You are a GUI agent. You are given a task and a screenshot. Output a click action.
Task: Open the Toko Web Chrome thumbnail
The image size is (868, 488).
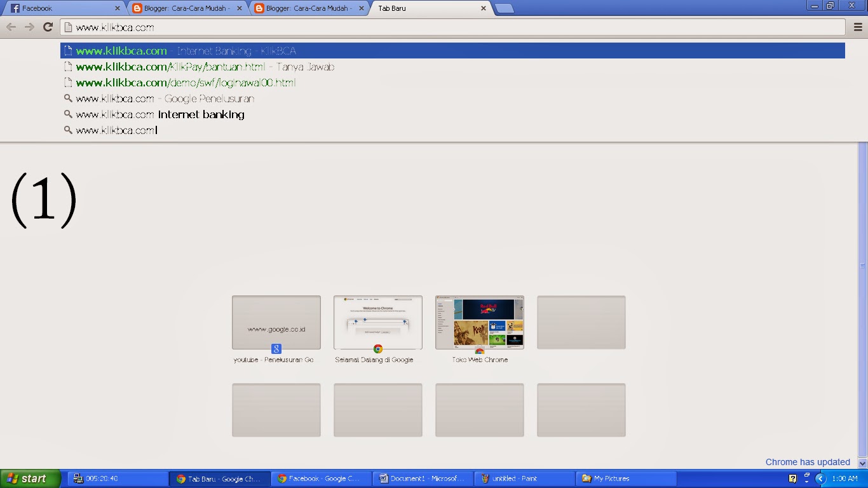click(480, 322)
